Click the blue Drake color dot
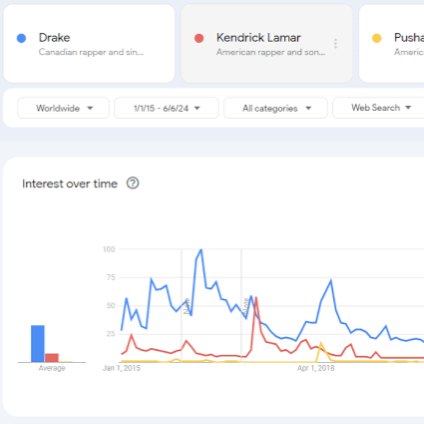 tap(21, 38)
